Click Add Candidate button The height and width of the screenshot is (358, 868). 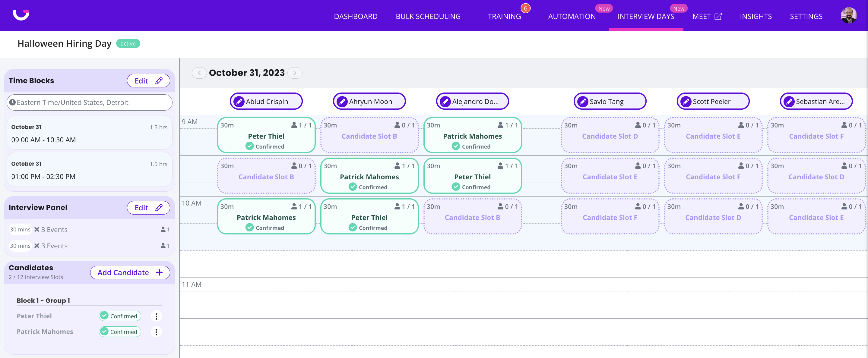click(130, 272)
